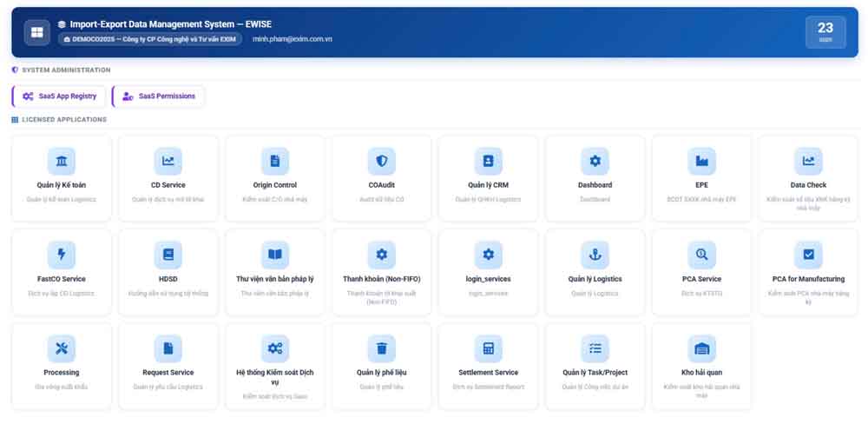Click 'Thanh khoản (Non-FIFO)' title text

point(381,279)
